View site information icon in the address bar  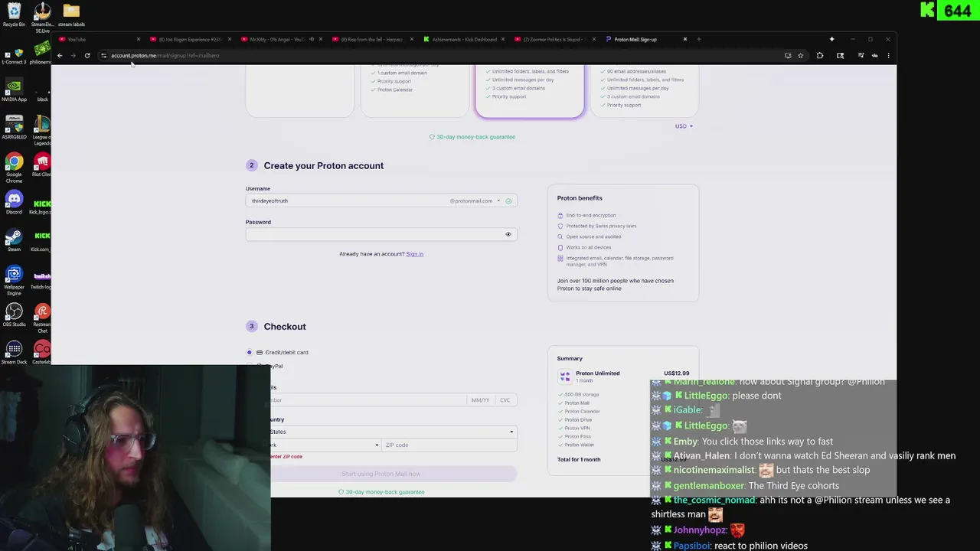pos(103,55)
